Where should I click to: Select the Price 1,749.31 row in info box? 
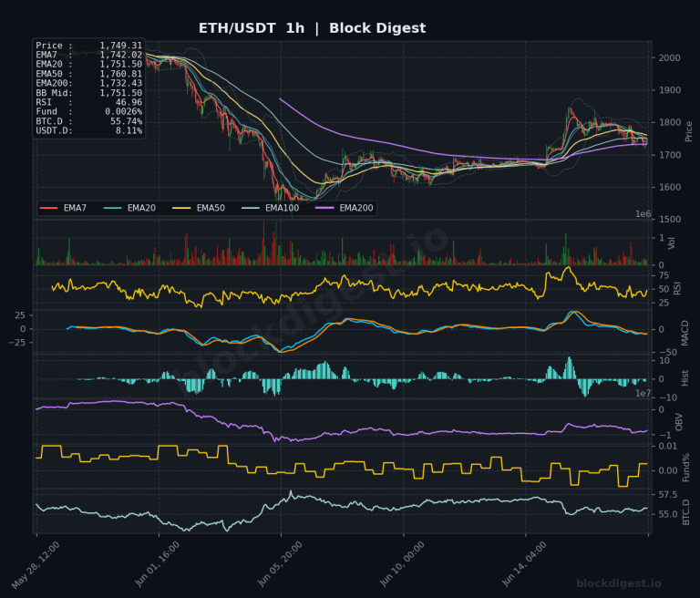88,46
